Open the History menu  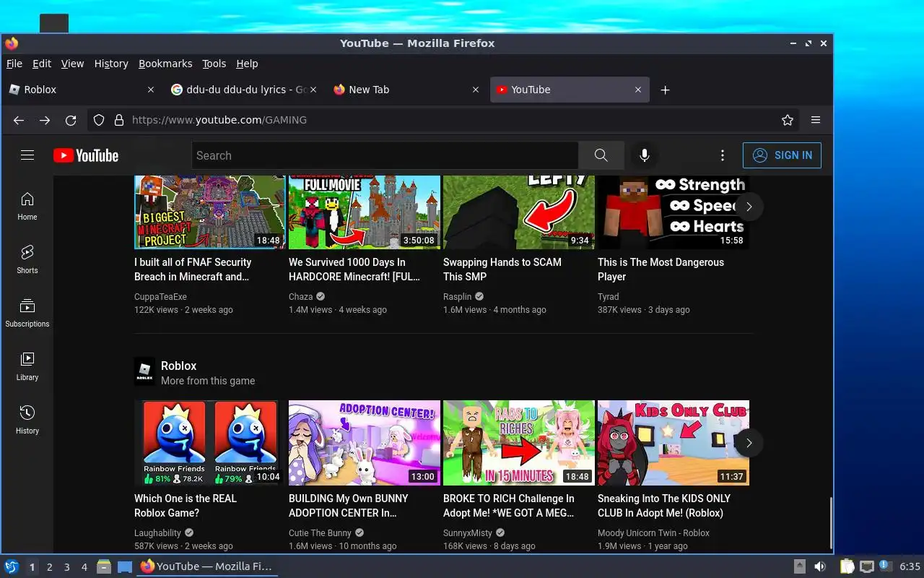coord(111,64)
